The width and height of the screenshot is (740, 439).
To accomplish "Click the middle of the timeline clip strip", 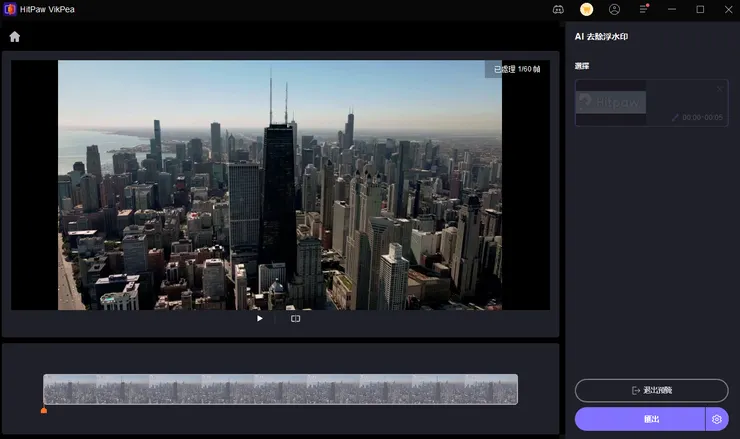I will 280,389.
